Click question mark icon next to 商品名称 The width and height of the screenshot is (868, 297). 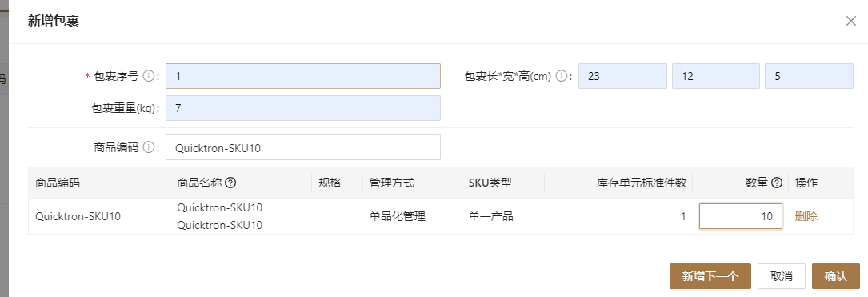(x=231, y=183)
